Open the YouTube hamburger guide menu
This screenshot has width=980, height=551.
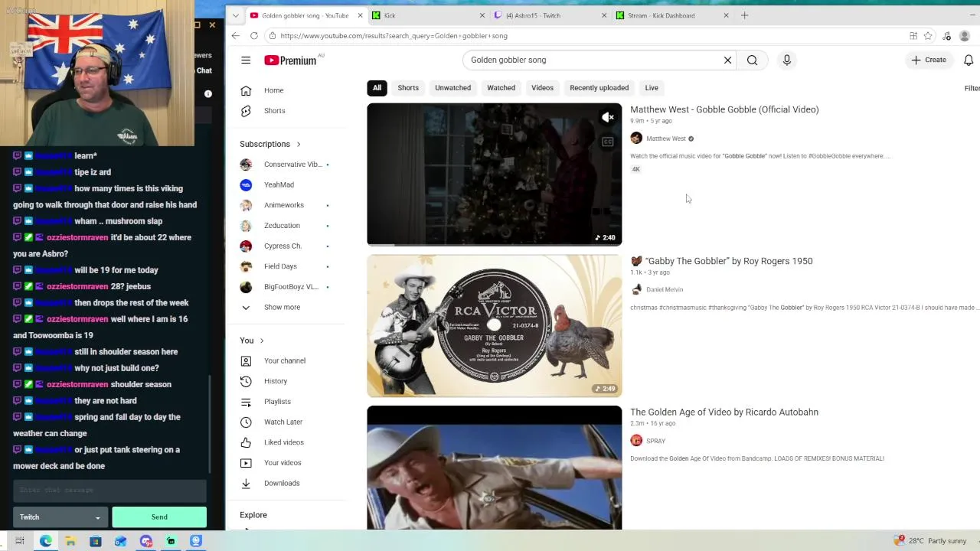point(246,60)
